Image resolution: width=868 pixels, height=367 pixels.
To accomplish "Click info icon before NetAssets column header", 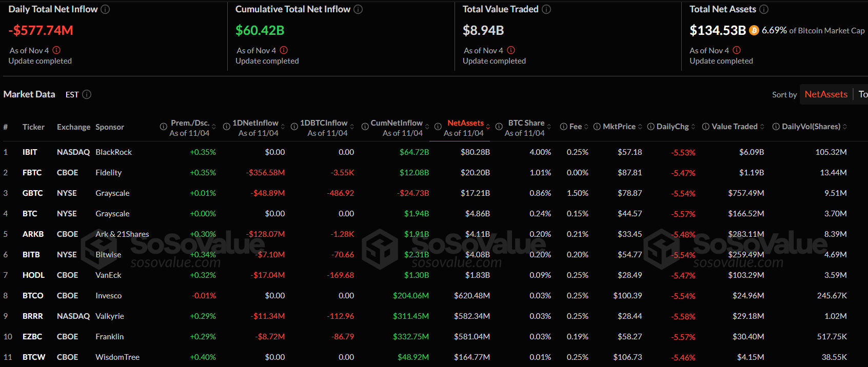I will point(438,127).
